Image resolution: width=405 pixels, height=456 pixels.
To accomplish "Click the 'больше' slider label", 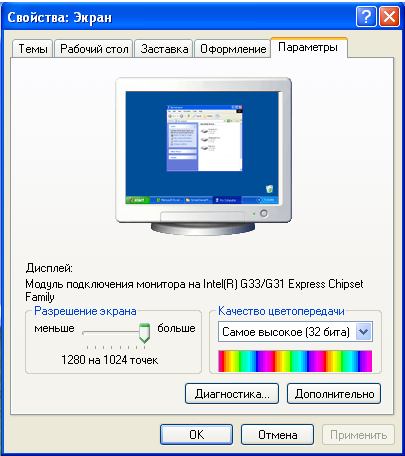I will click(x=176, y=328).
